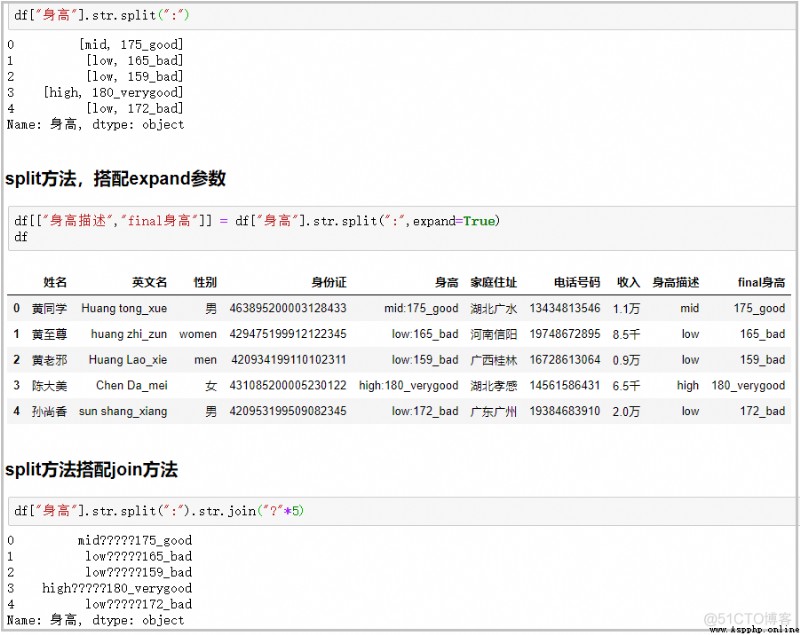Click the '家庭住址' column header
The width and height of the screenshot is (800, 635).
(x=493, y=282)
